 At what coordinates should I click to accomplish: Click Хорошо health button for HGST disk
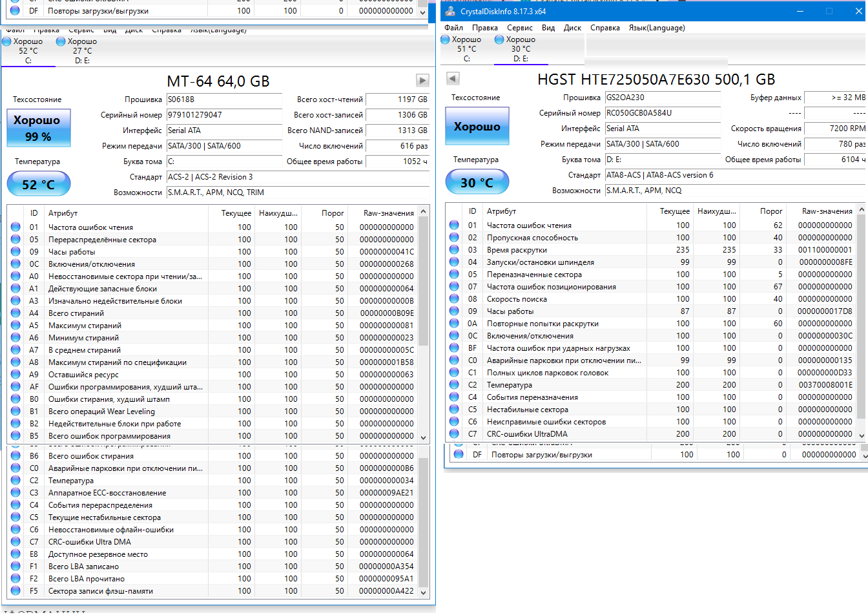(x=477, y=126)
